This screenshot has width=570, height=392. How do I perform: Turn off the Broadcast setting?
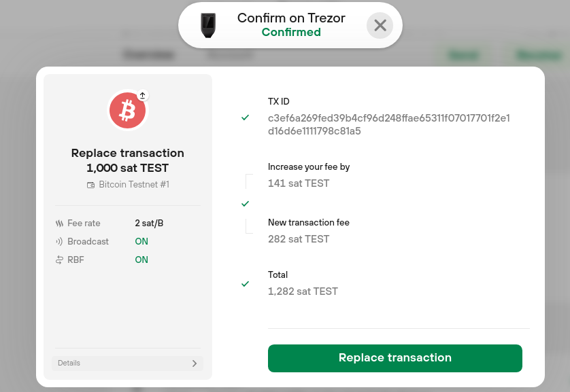coord(141,241)
